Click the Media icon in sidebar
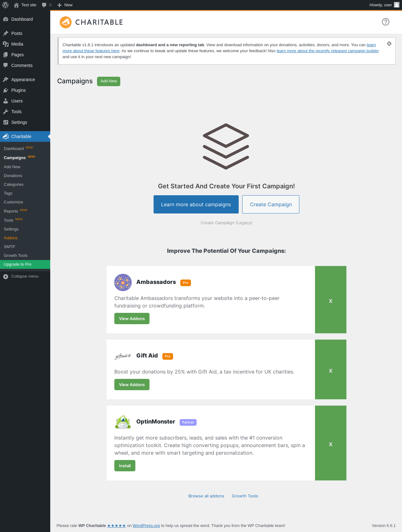 (x=6, y=44)
